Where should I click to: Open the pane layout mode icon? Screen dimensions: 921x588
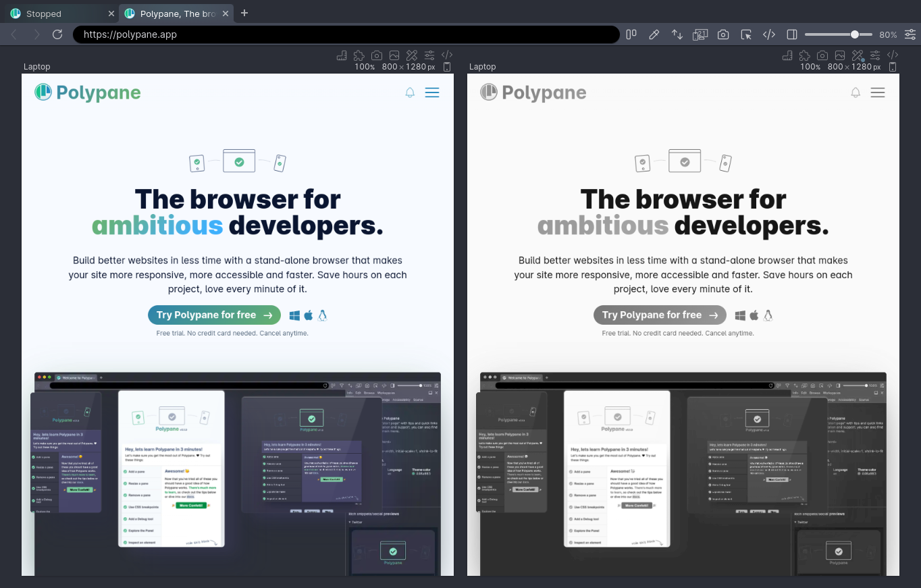(x=631, y=34)
